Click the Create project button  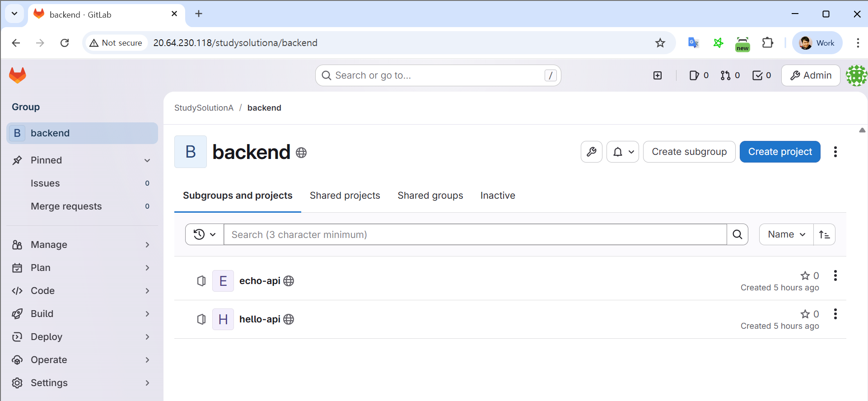(779, 152)
